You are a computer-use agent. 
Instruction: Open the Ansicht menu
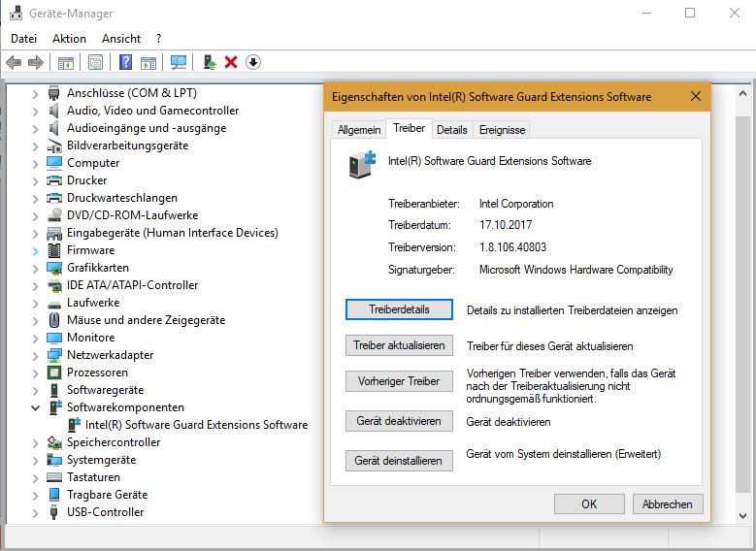click(x=121, y=39)
